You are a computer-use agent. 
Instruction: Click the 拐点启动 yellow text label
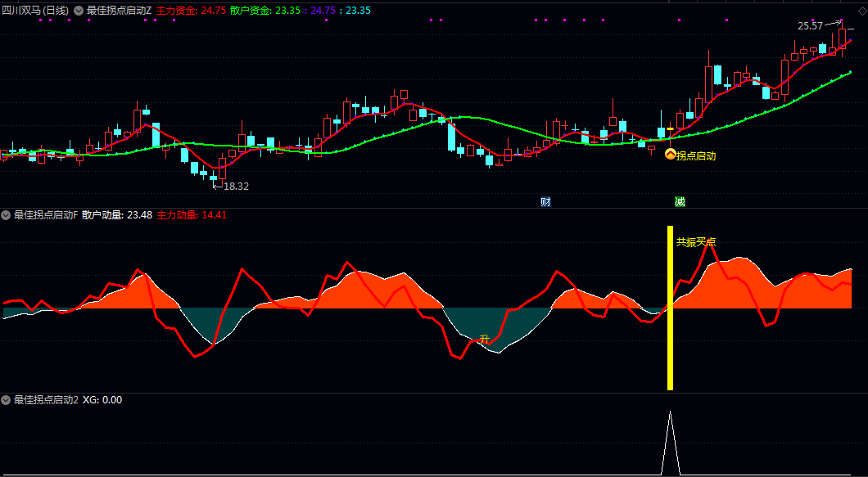[x=696, y=156]
